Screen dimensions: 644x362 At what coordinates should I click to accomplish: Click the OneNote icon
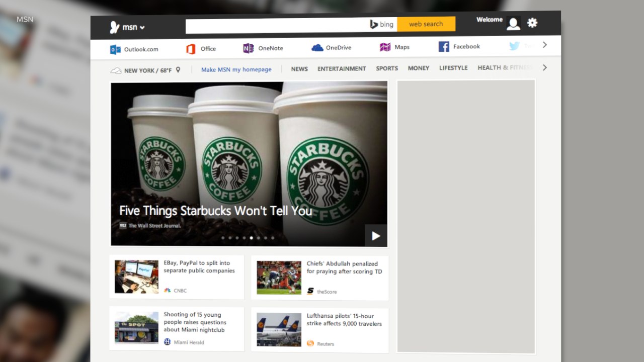click(x=248, y=48)
